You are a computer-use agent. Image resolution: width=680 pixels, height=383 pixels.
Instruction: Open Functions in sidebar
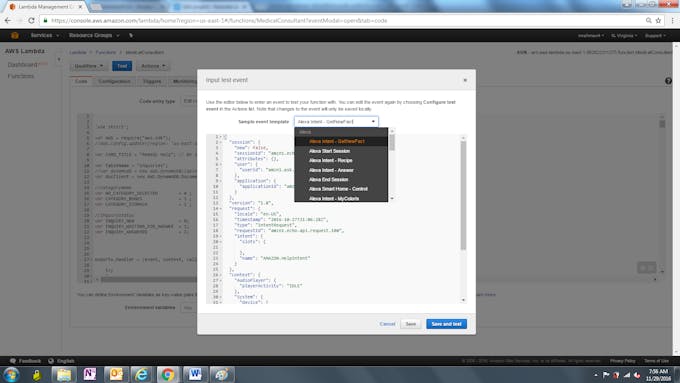tap(20, 76)
